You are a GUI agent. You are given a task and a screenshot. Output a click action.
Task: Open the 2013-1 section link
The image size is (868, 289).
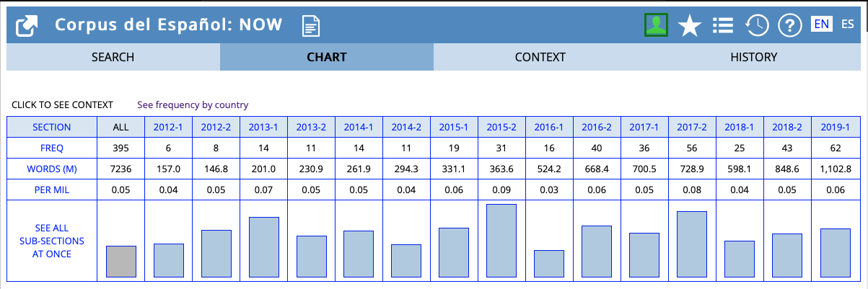pos(263,127)
